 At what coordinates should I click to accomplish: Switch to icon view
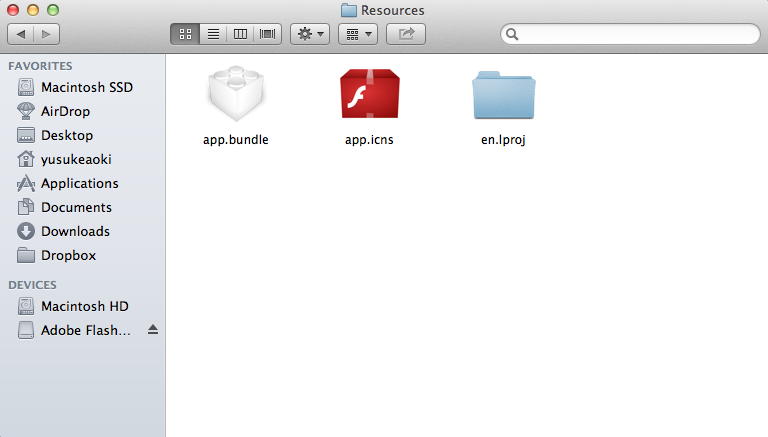click(185, 34)
